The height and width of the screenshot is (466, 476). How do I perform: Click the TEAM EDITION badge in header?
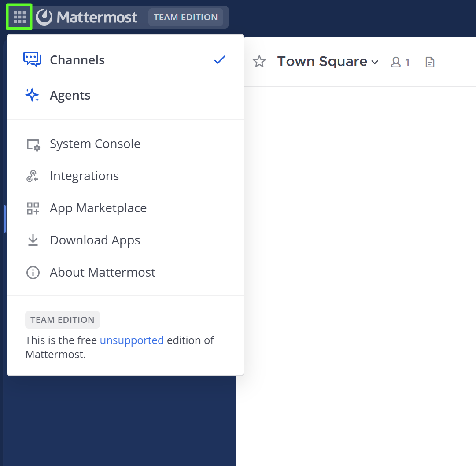click(185, 17)
